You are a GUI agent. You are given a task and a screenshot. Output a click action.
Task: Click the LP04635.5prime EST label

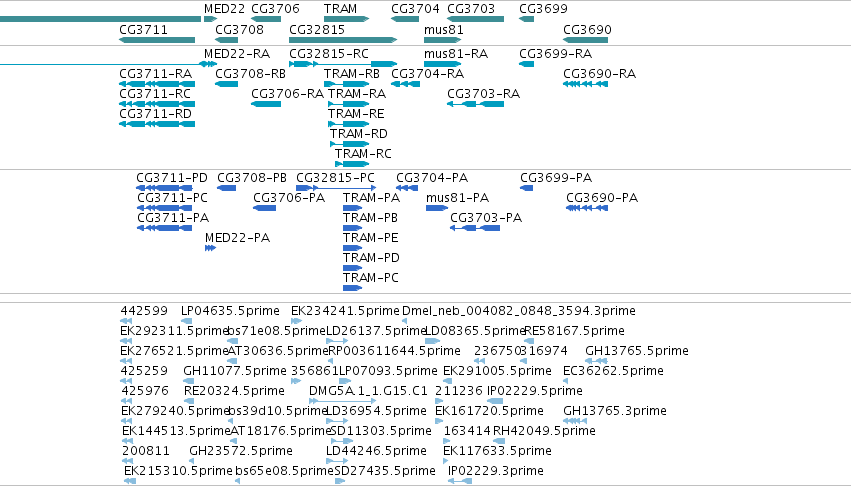[x=230, y=311]
